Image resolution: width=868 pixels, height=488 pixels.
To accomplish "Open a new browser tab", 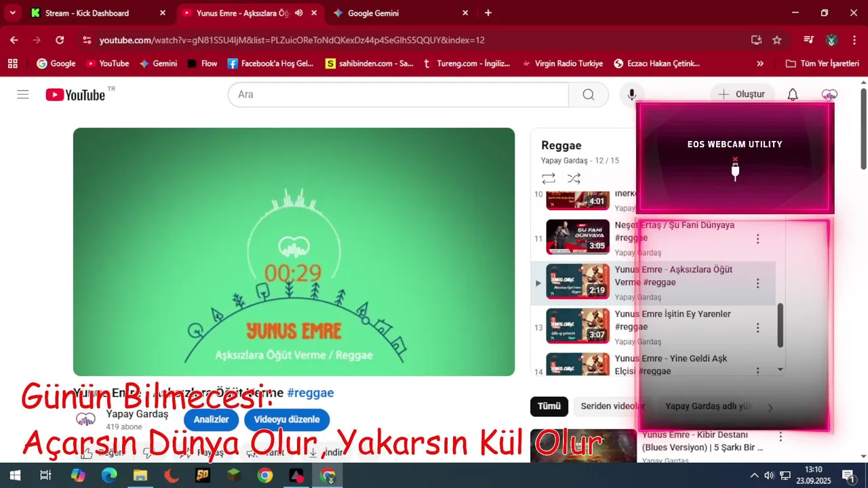I will (488, 13).
